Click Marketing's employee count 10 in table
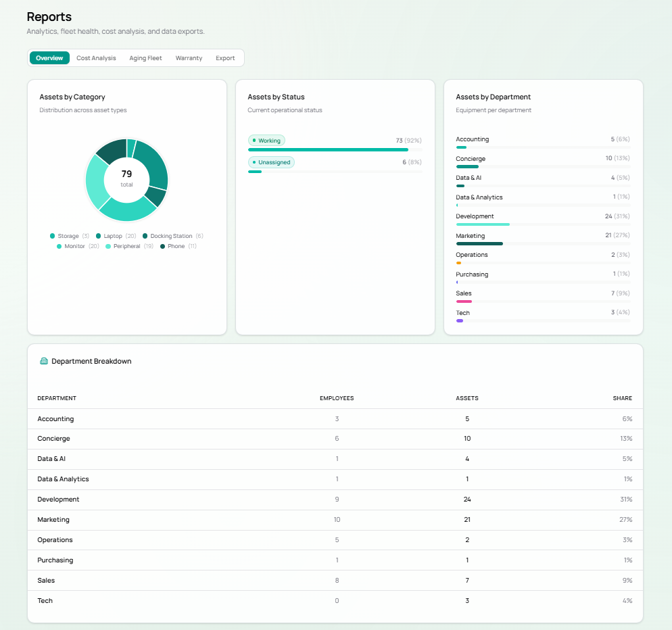672x630 pixels. click(337, 519)
